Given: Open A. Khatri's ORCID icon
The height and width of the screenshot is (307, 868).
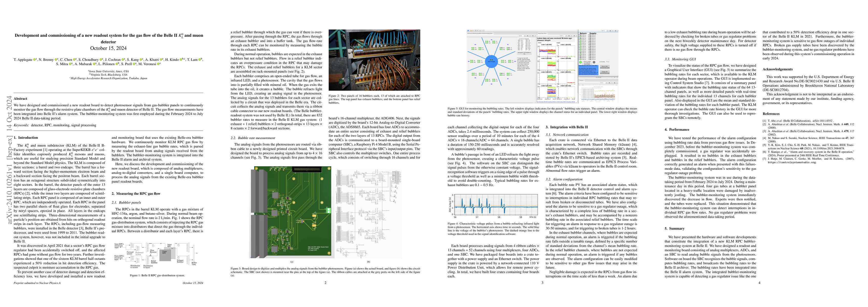Looking at the screenshot, I should tap(161, 60).
